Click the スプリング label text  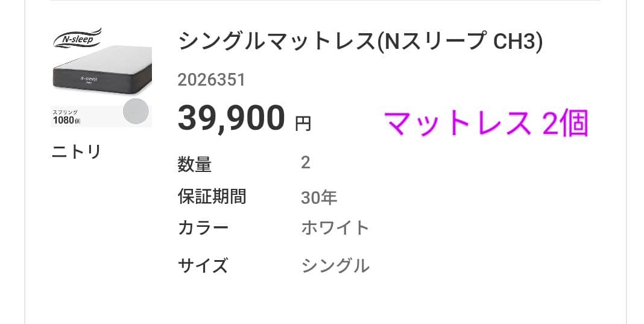point(66,111)
